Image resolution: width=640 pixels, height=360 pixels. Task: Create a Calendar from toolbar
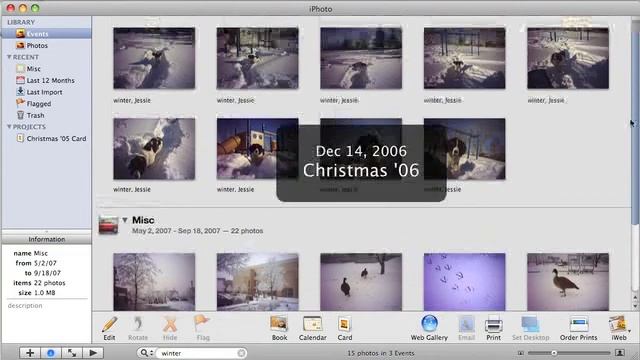pos(313,329)
